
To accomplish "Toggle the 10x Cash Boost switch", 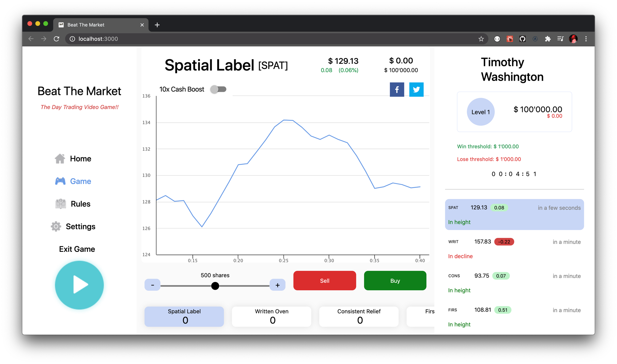I will click(x=218, y=89).
